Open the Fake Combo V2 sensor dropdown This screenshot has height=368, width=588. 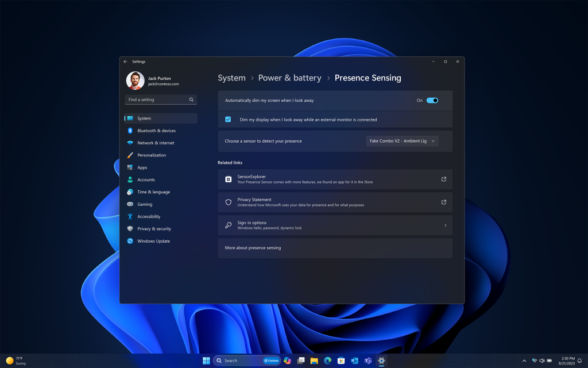(402, 141)
